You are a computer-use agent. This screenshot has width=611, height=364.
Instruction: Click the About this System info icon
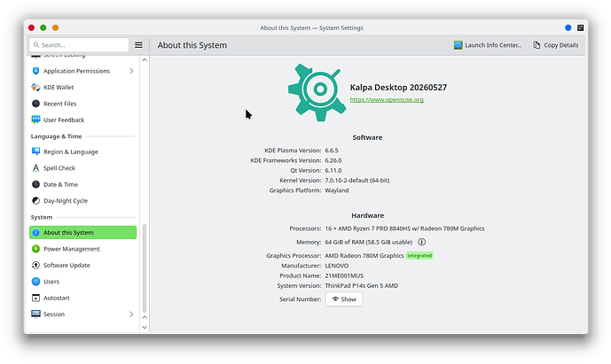(x=35, y=232)
